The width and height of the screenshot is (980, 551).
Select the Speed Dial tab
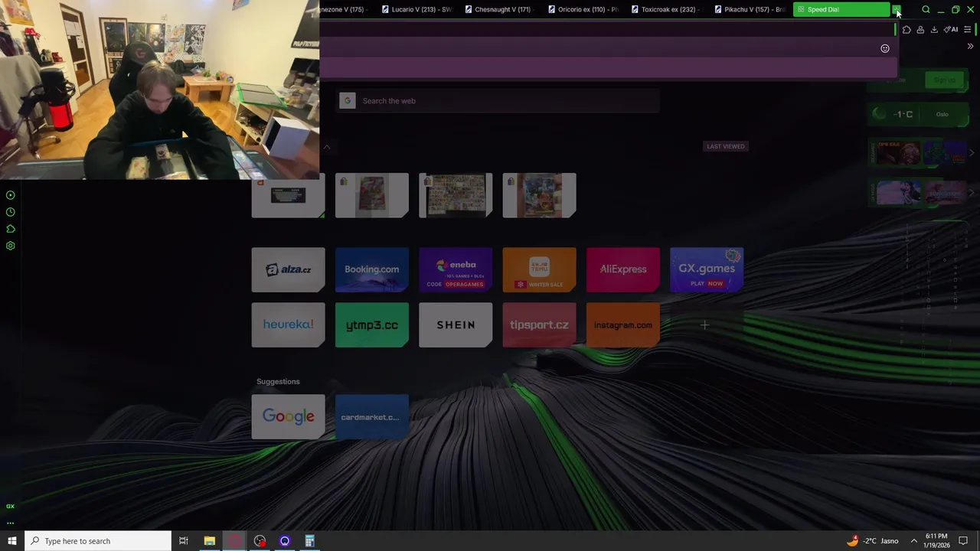tap(841, 9)
